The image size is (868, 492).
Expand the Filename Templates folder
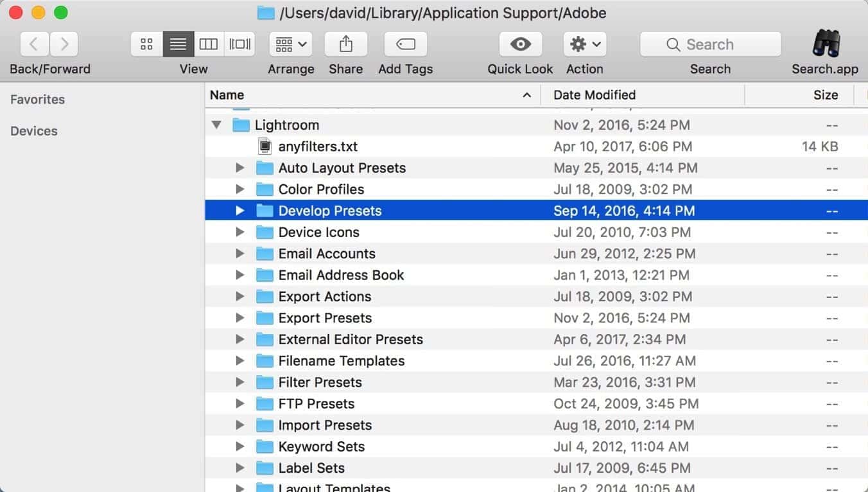coord(240,360)
